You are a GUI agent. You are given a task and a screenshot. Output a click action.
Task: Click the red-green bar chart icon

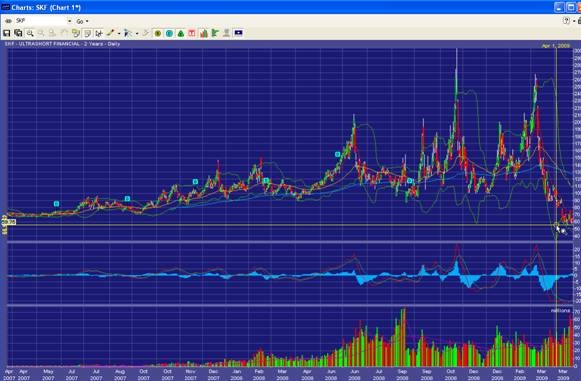(x=203, y=33)
